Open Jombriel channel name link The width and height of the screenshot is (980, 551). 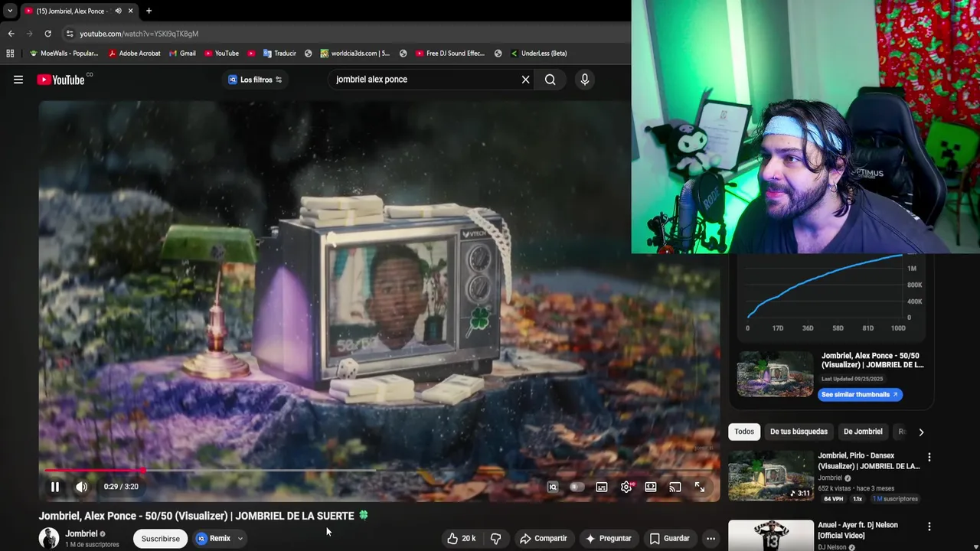(x=81, y=534)
